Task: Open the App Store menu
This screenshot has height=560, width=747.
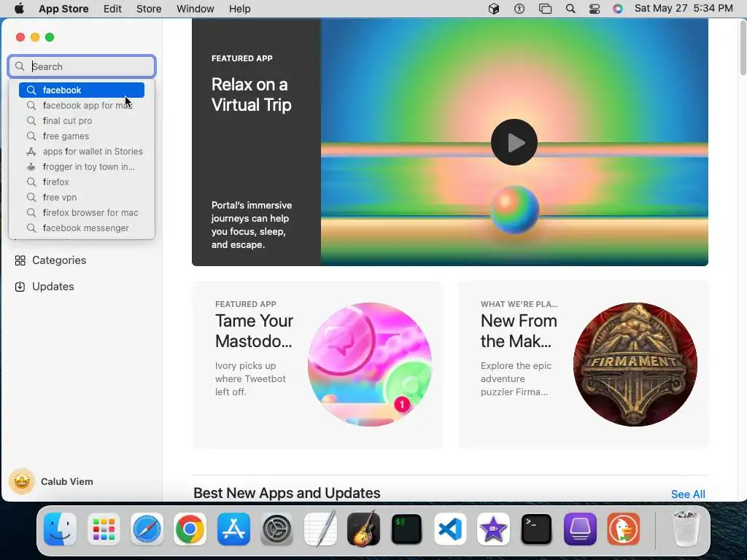Action: coord(63,9)
